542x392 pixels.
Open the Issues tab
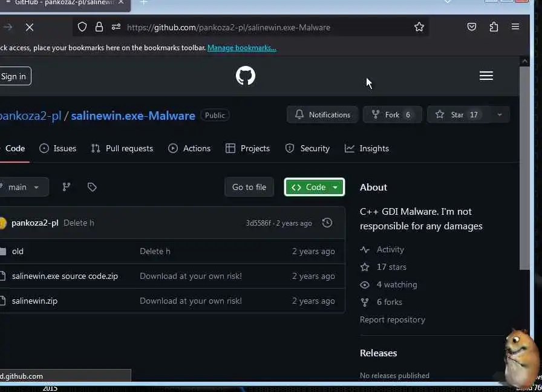click(57, 148)
